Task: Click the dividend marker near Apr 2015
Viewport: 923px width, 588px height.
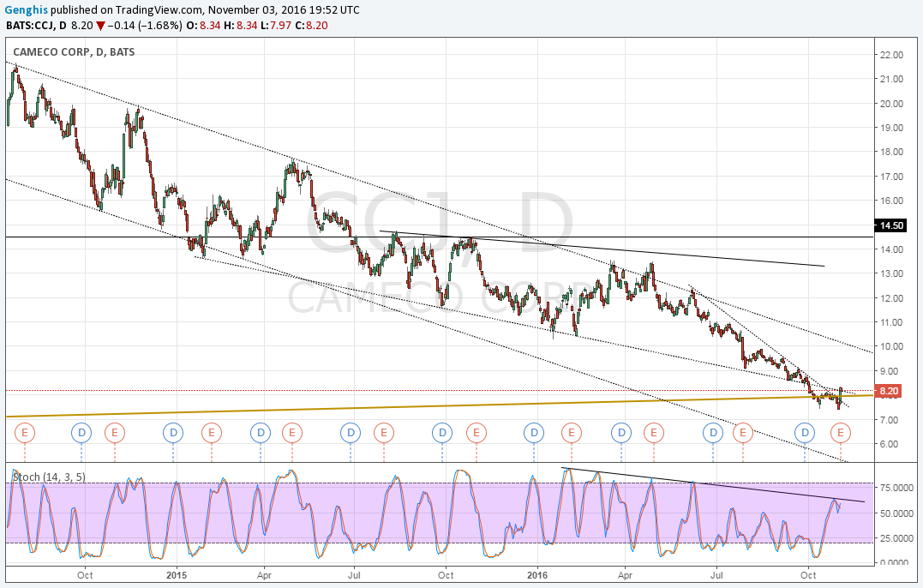Action: coord(261,433)
